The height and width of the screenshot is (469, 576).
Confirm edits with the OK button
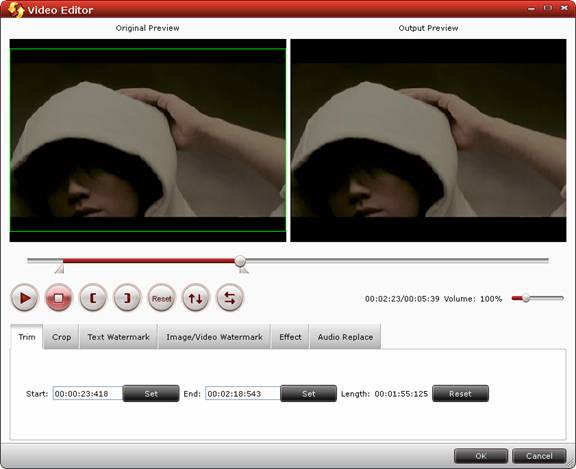click(481, 456)
